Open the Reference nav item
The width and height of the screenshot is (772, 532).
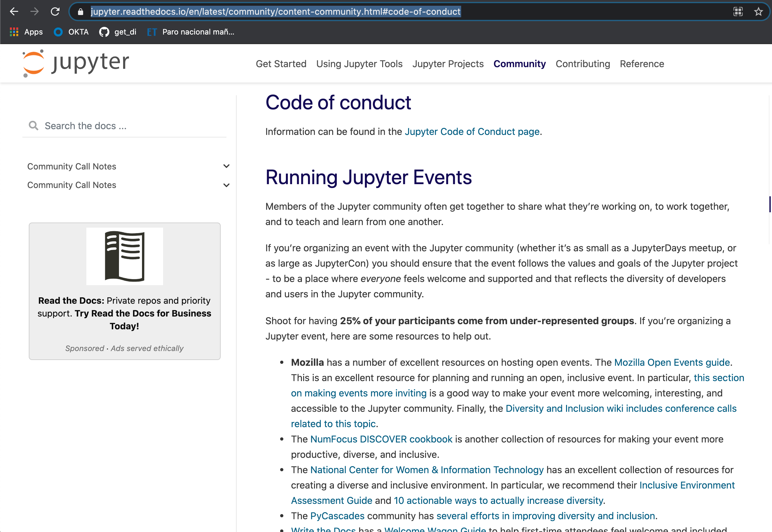[642, 64]
